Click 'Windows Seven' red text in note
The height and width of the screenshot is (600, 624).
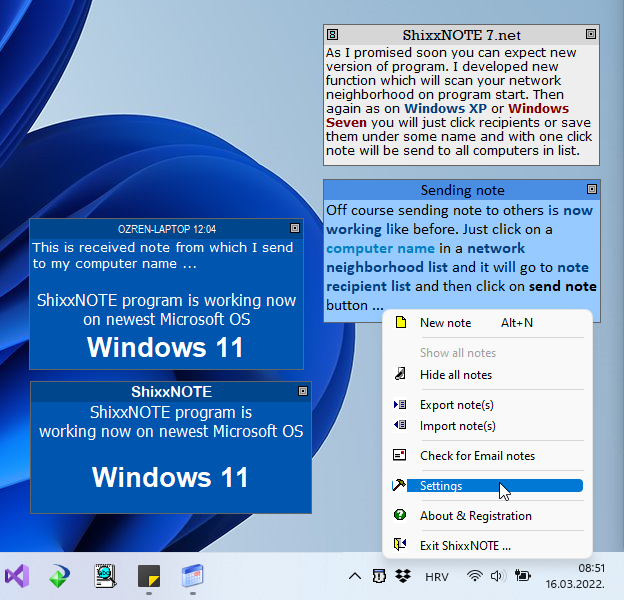[447, 115]
